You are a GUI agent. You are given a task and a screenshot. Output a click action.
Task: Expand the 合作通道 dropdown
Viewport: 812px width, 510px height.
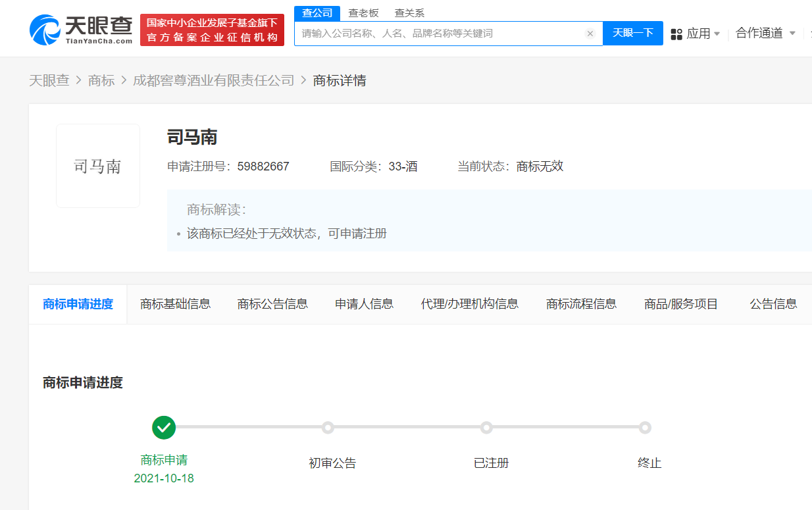click(x=766, y=33)
